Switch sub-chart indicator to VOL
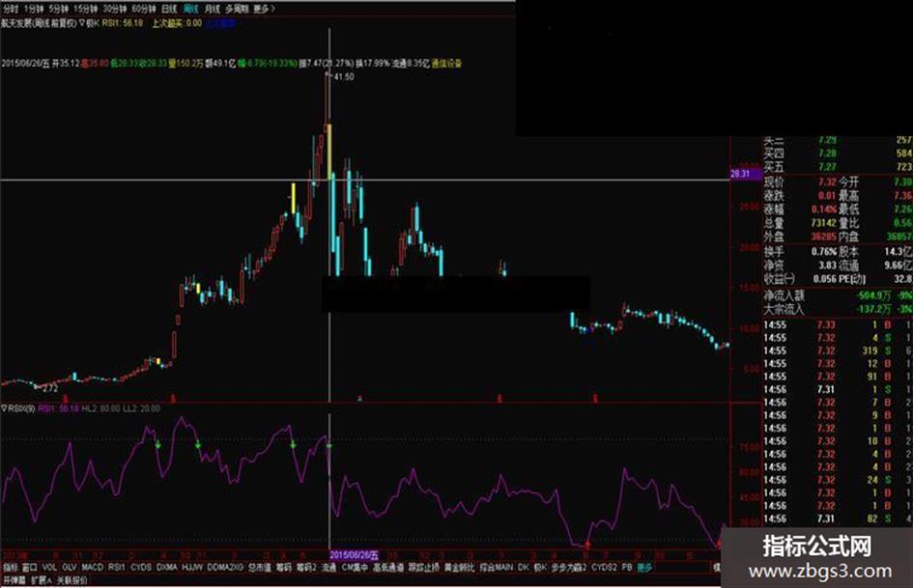Screen dimensions: 913x588 tap(49, 567)
